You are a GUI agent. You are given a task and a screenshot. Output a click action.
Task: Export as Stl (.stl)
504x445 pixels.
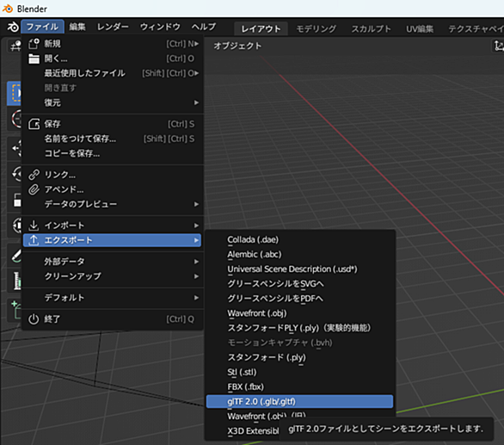(x=299, y=373)
